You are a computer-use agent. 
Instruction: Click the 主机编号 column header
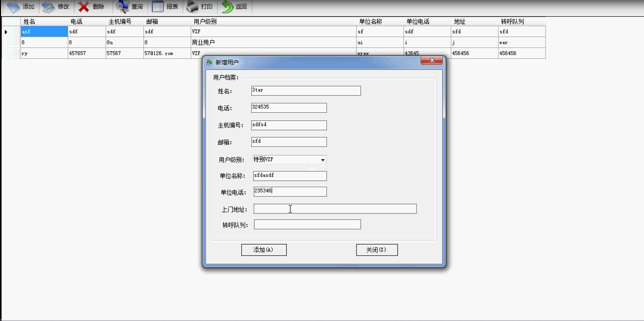coord(125,22)
